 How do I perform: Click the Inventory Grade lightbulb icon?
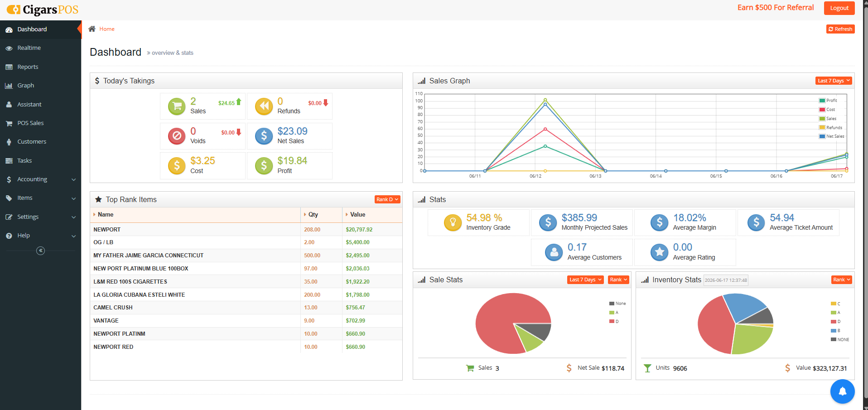453,222
